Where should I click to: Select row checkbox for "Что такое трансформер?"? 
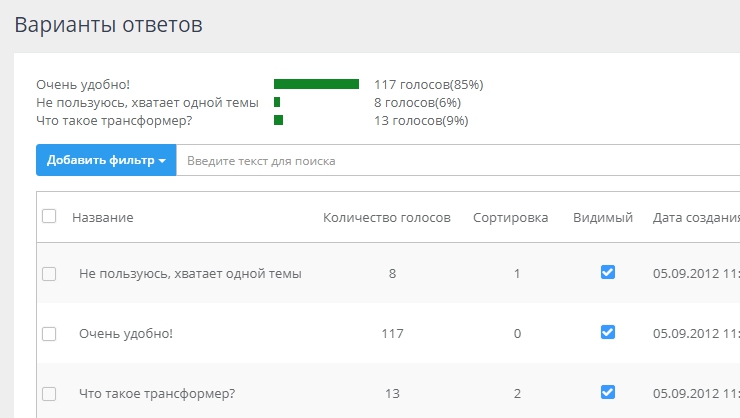click(49, 393)
